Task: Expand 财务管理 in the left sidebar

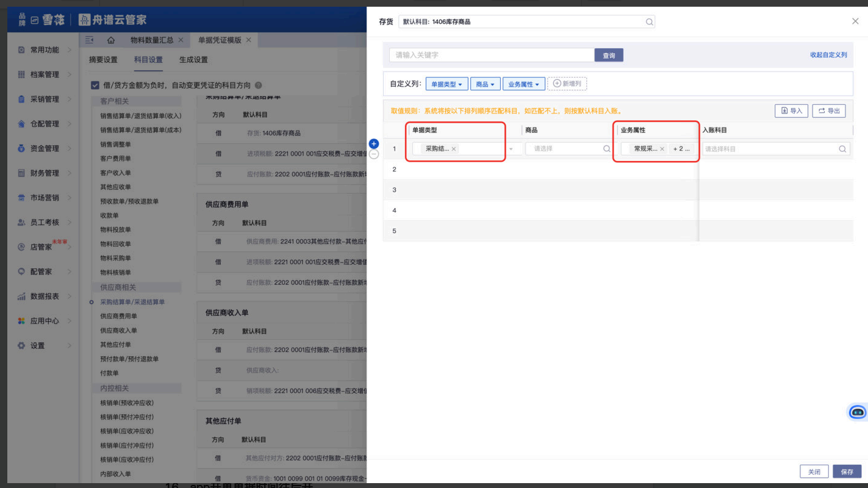Action: pyautogui.click(x=45, y=173)
